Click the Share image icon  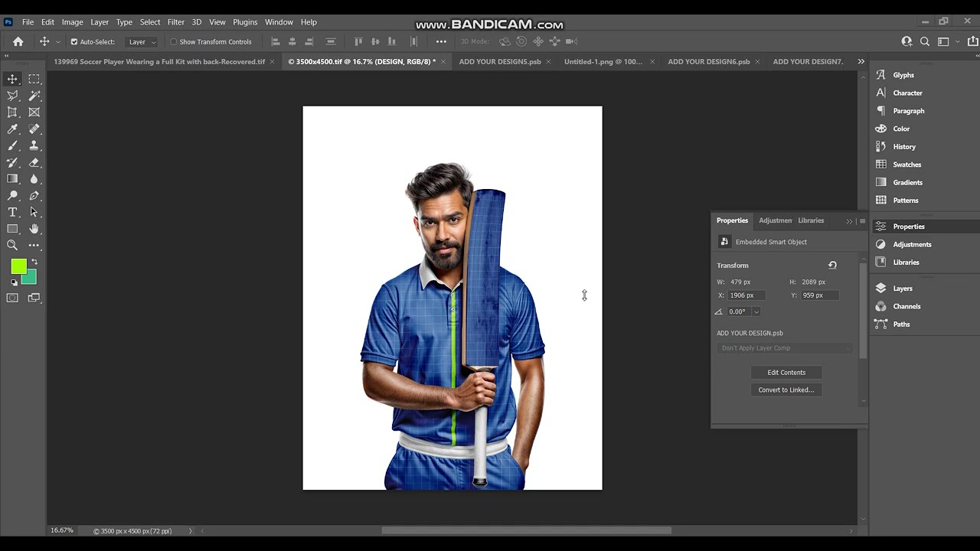(972, 41)
